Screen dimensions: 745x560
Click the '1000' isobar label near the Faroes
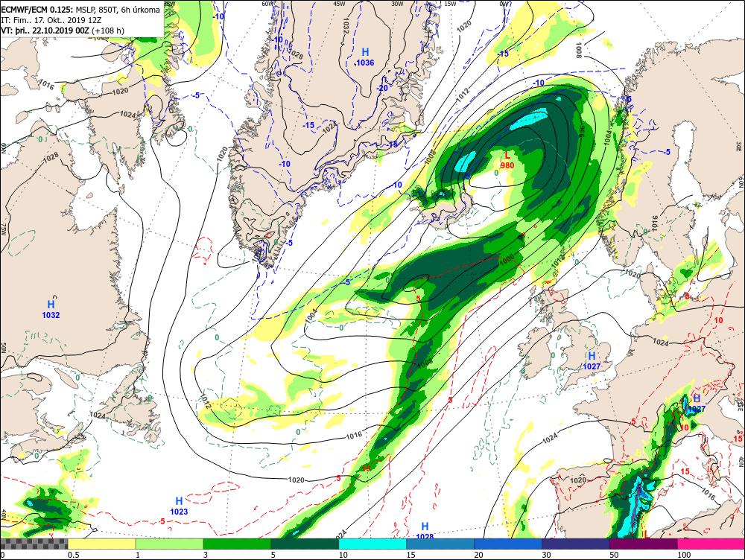(x=507, y=259)
